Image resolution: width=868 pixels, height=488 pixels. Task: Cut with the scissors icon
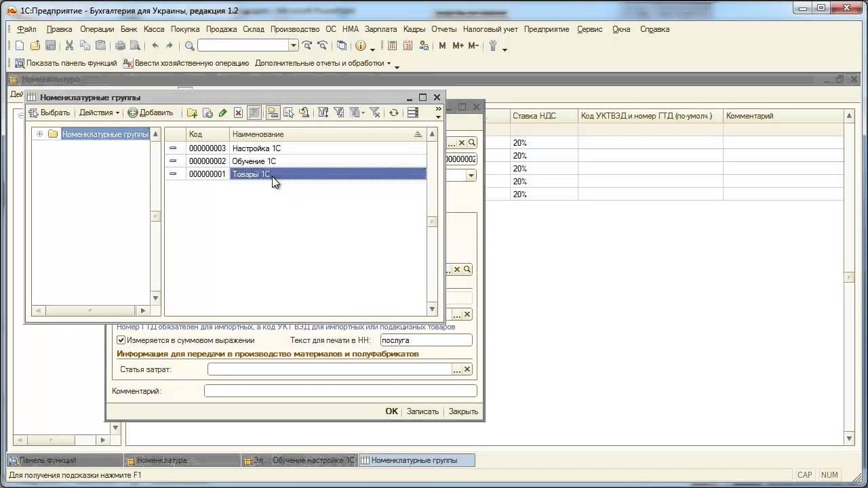[69, 45]
